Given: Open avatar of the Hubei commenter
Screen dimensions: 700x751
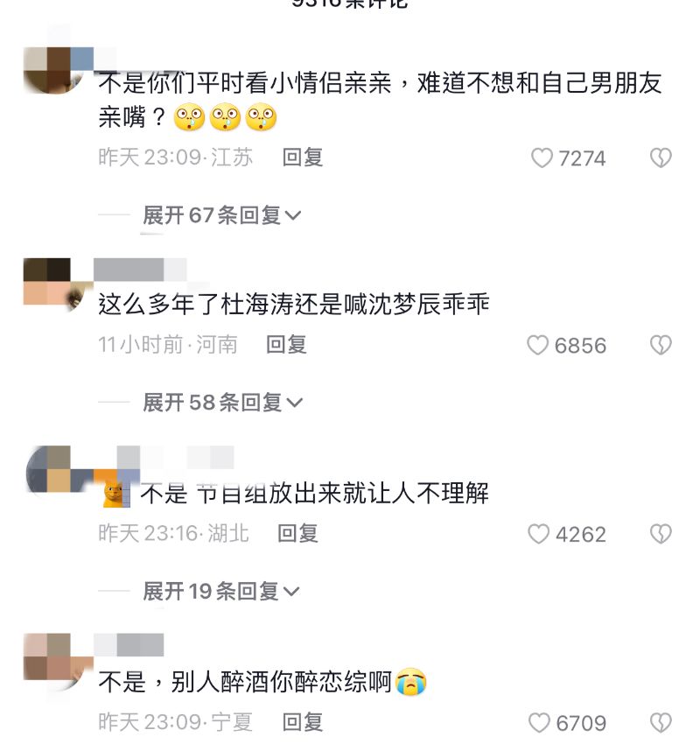Looking at the screenshot, I should tap(57, 470).
